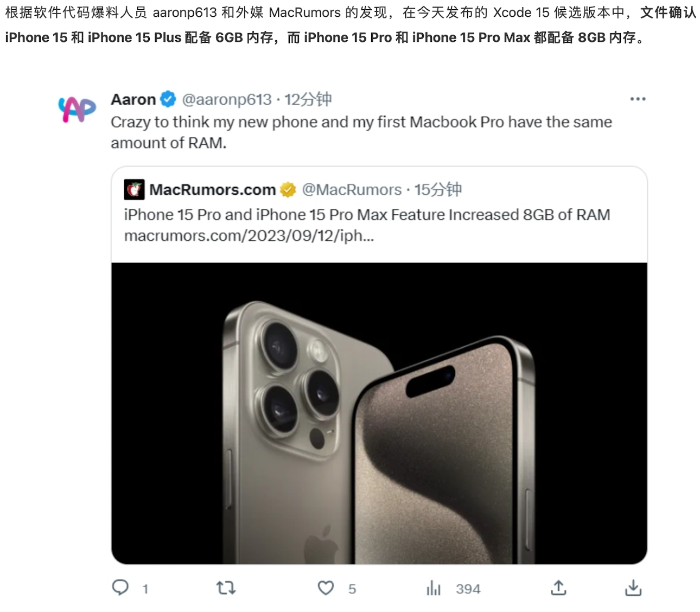Click the views analytics bar chart icon
The image size is (700, 612).
(x=433, y=588)
